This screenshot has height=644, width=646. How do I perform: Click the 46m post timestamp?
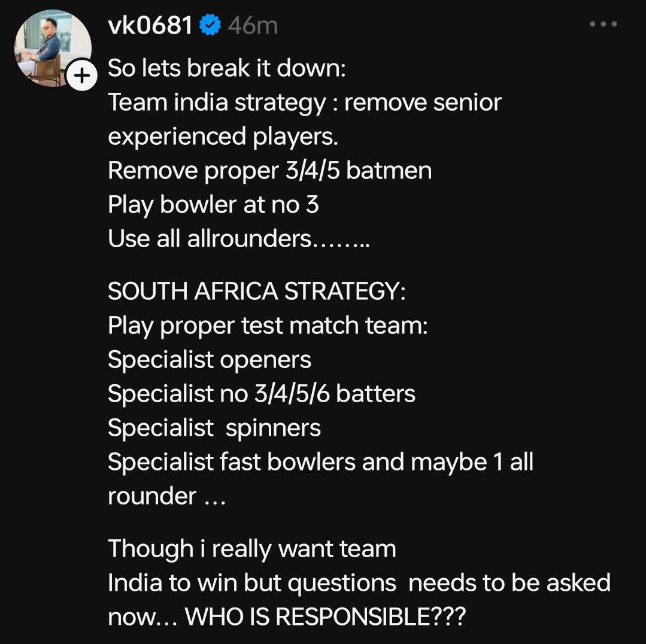tap(253, 26)
